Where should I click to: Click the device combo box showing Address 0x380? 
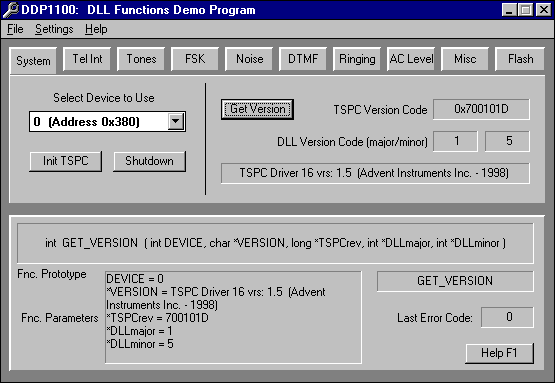pyautogui.click(x=107, y=122)
